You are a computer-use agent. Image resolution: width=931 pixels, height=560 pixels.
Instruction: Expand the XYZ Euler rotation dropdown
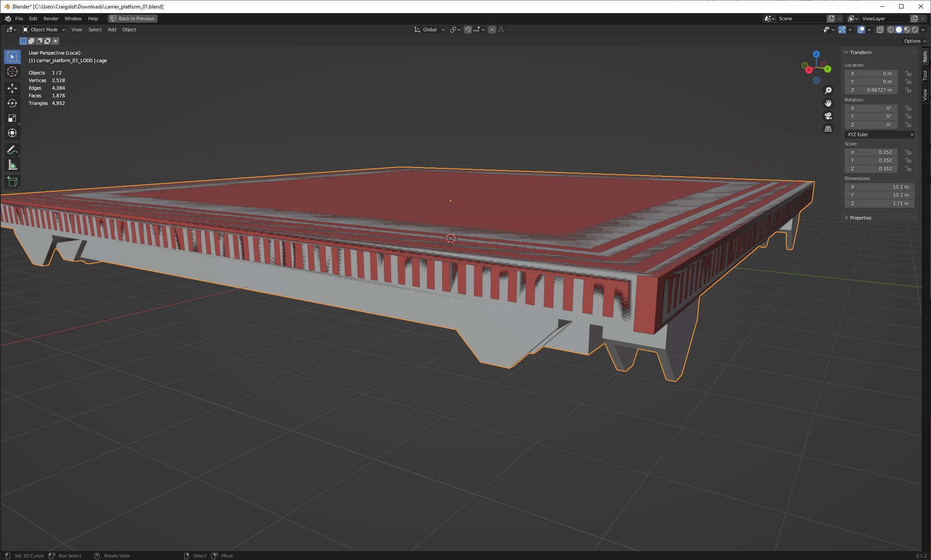(x=879, y=134)
